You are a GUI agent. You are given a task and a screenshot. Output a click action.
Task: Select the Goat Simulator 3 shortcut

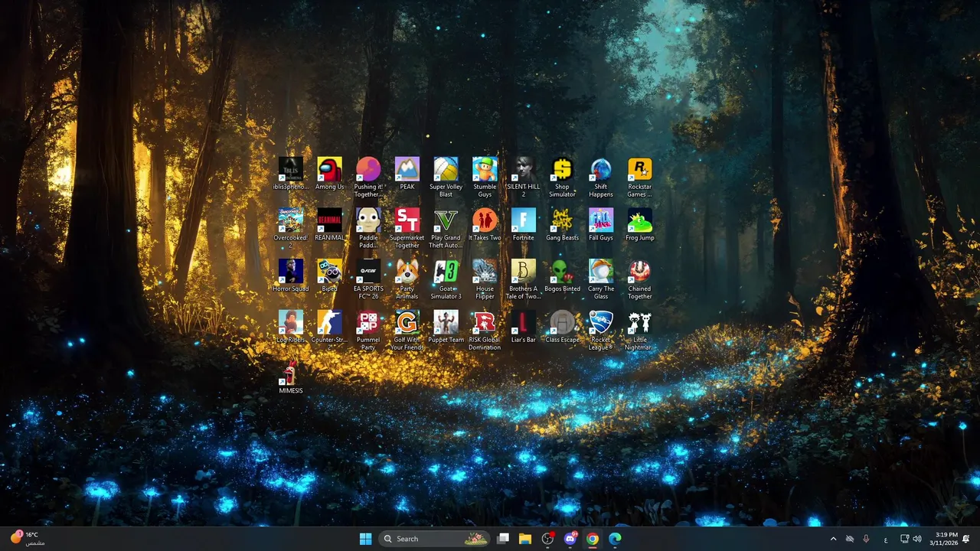click(x=446, y=279)
